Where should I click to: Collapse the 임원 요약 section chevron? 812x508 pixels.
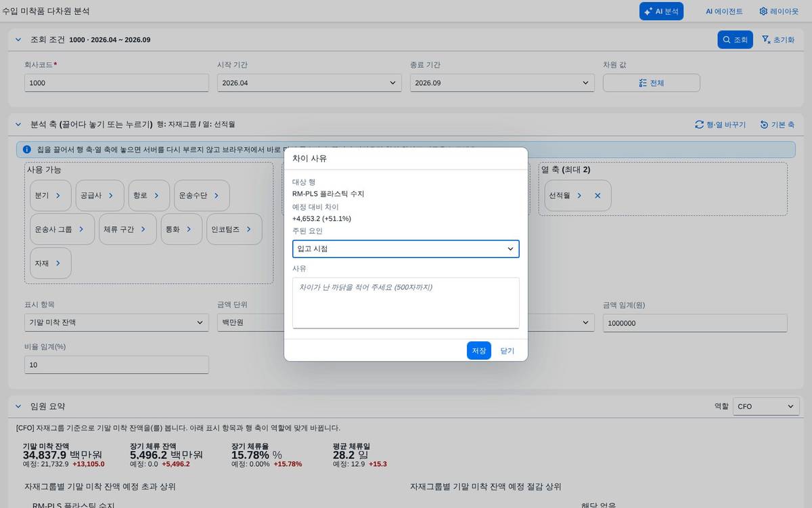click(x=18, y=406)
